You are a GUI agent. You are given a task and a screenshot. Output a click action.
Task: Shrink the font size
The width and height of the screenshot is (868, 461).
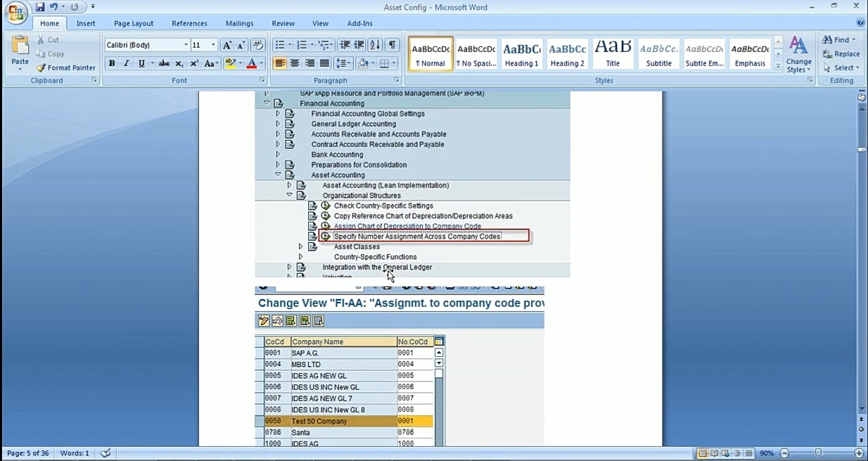coord(241,45)
